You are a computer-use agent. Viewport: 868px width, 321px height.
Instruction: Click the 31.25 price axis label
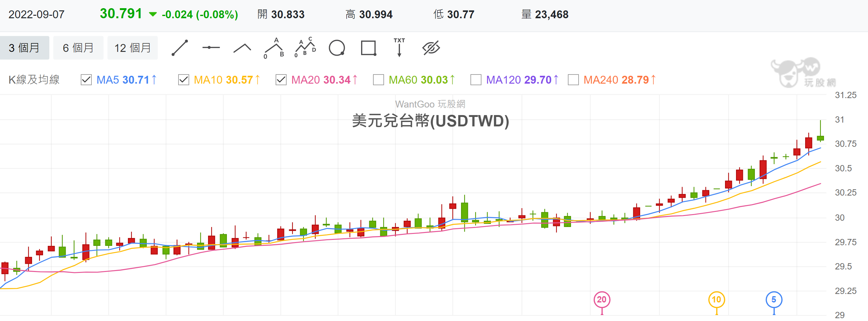coord(845,95)
